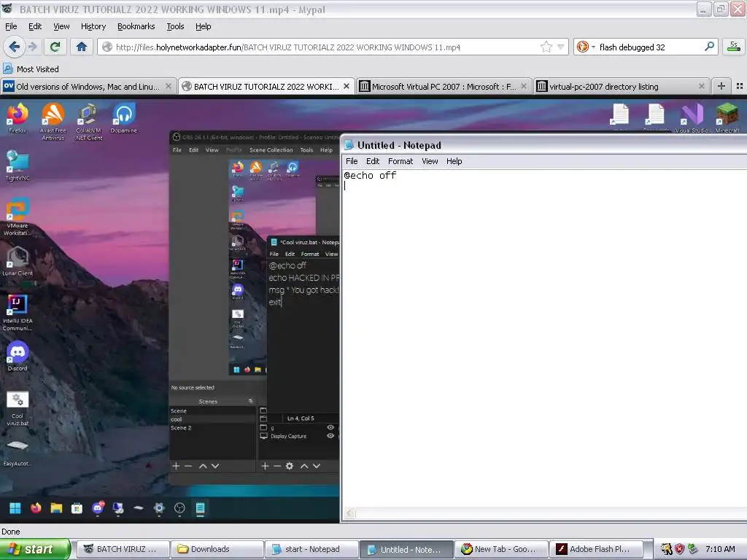
Task: Click the browser forward arrow
Action: (x=33, y=47)
